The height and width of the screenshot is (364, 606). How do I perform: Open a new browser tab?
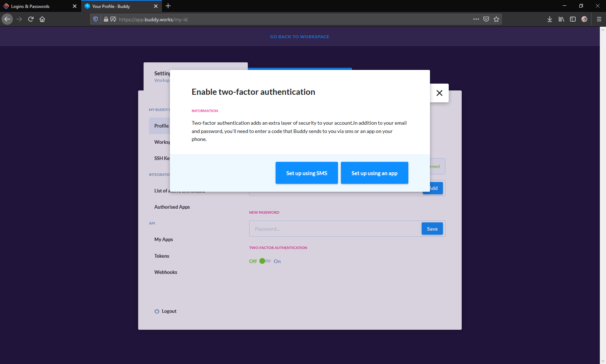pyautogui.click(x=168, y=6)
